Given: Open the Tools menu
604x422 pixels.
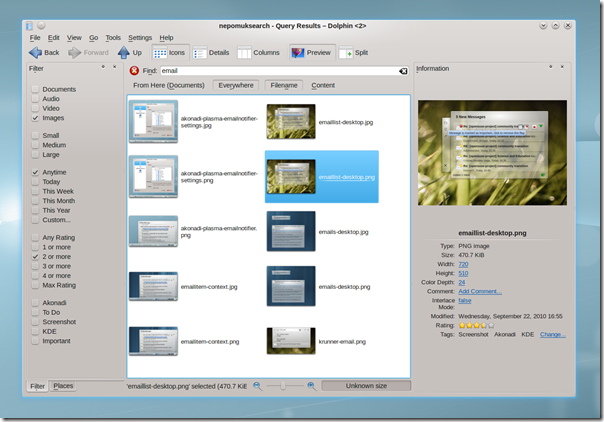Looking at the screenshot, I should (x=113, y=37).
